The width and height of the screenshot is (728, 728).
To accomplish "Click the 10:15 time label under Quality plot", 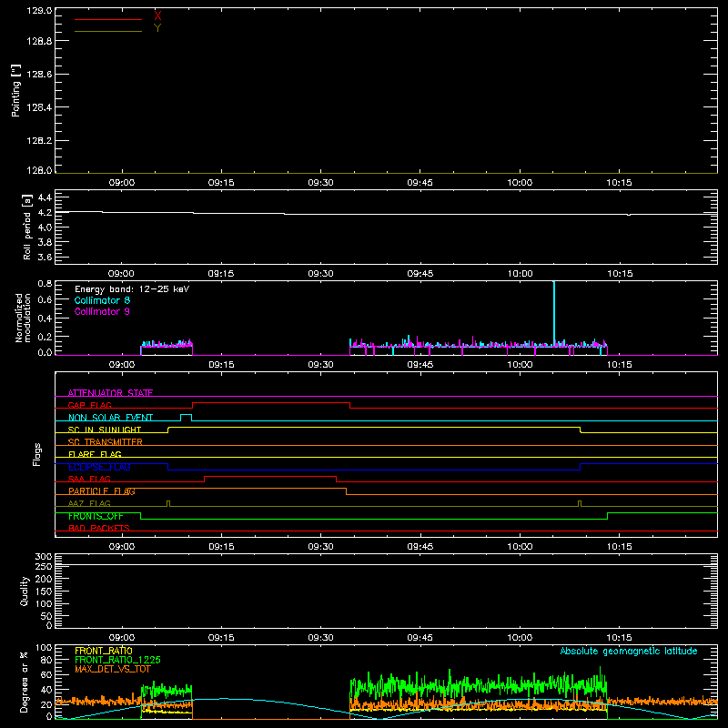I will point(620,638).
